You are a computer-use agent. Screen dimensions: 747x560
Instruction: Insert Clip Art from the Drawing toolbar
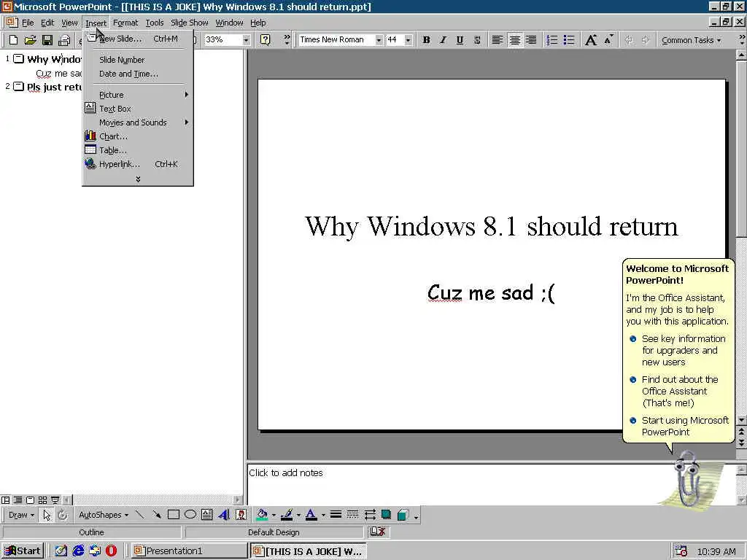click(x=241, y=515)
